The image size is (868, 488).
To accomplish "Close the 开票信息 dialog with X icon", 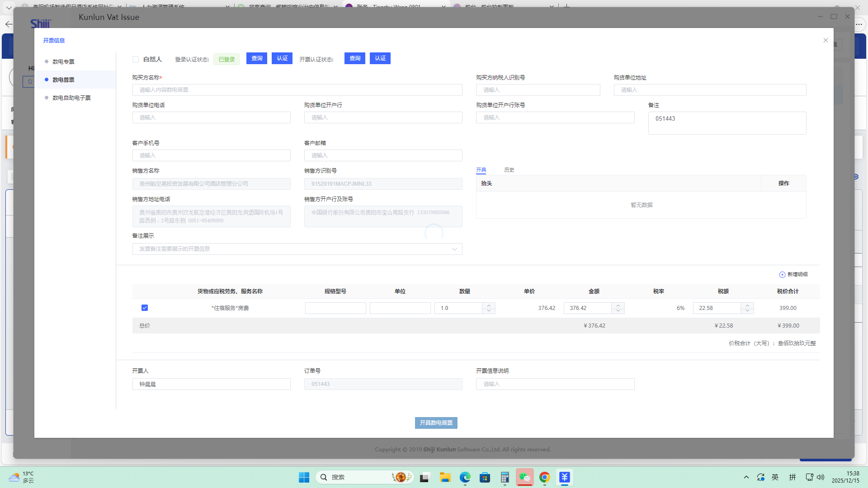I will [826, 40].
